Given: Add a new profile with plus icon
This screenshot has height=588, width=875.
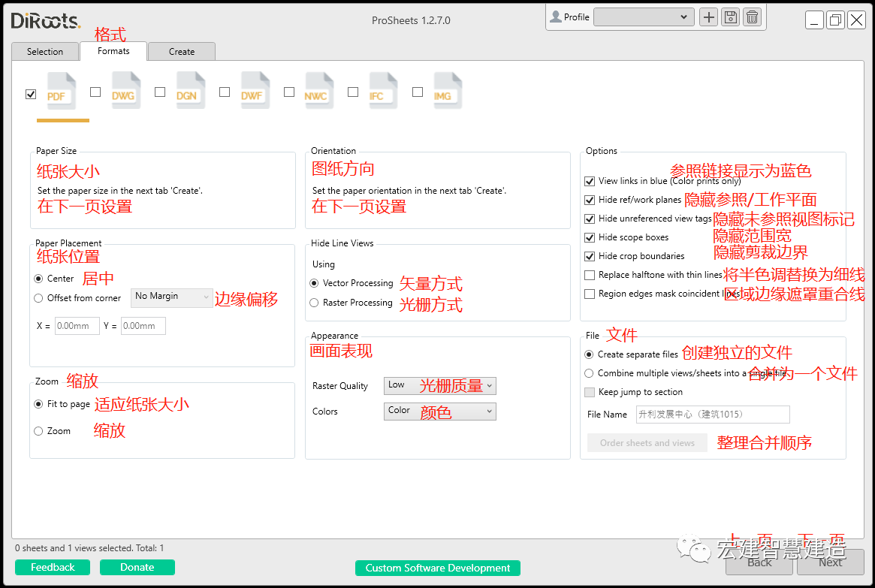Looking at the screenshot, I should coord(709,17).
